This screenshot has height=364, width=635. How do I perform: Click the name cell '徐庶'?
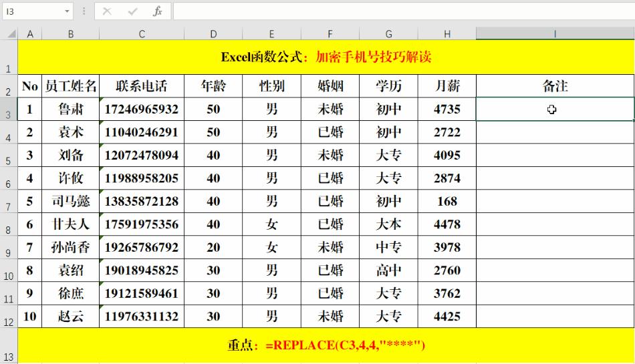pos(70,294)
